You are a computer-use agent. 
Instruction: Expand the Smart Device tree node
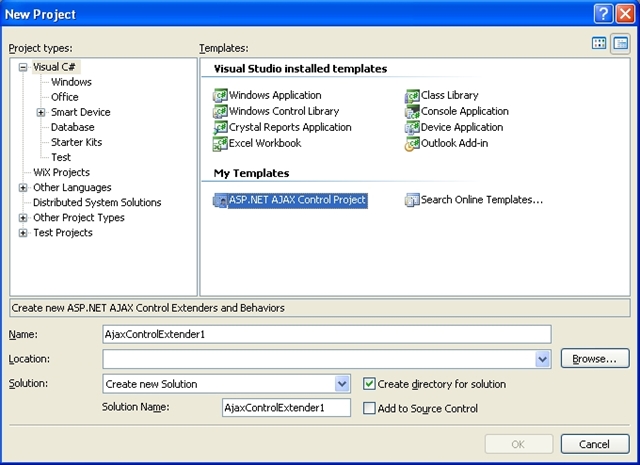coord(41,112)
